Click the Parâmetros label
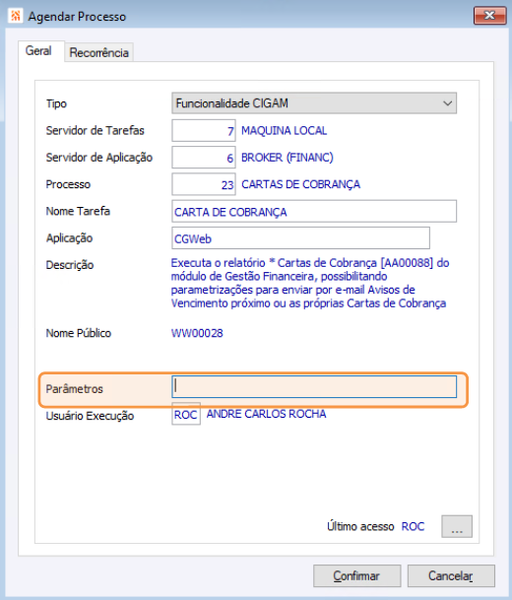The height and width of the screenshot is (600, 512). pos(74,389)
